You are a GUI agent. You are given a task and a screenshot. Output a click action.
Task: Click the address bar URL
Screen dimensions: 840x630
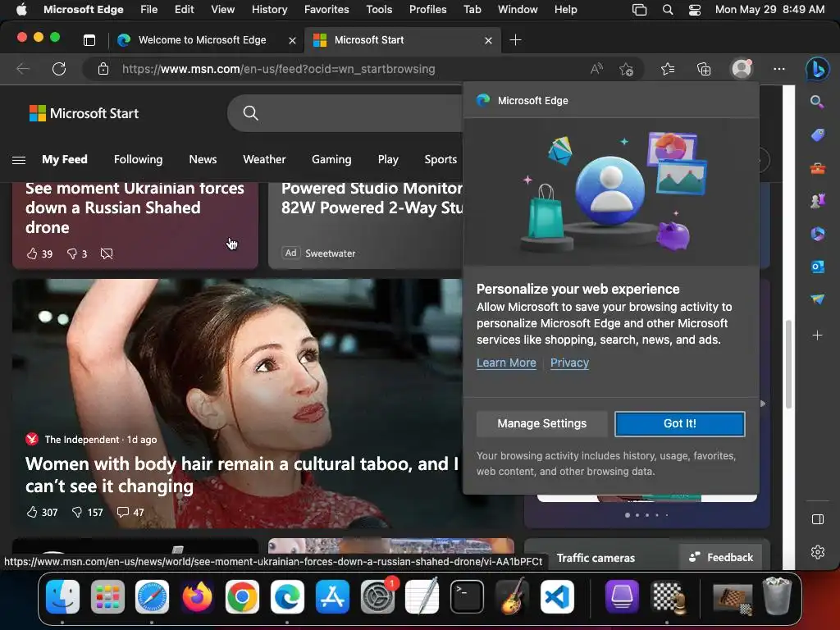279,69
